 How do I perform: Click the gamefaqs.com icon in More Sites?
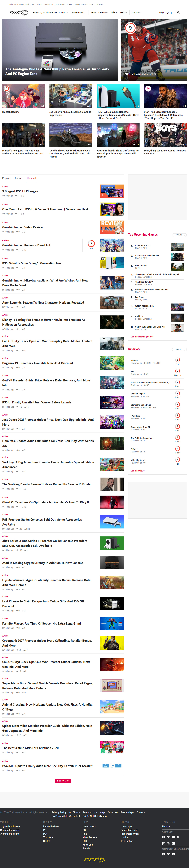point(1,830)
